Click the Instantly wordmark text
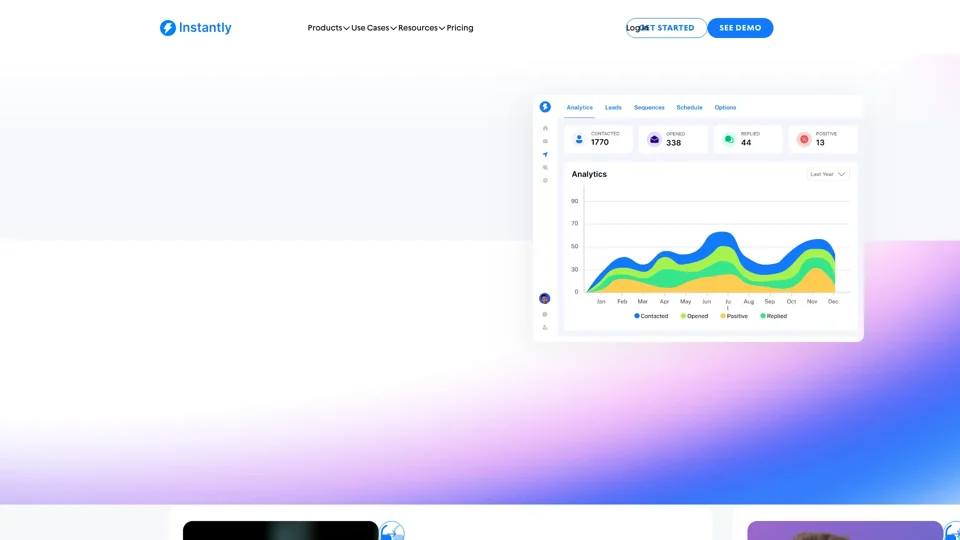 click(205, 28)
